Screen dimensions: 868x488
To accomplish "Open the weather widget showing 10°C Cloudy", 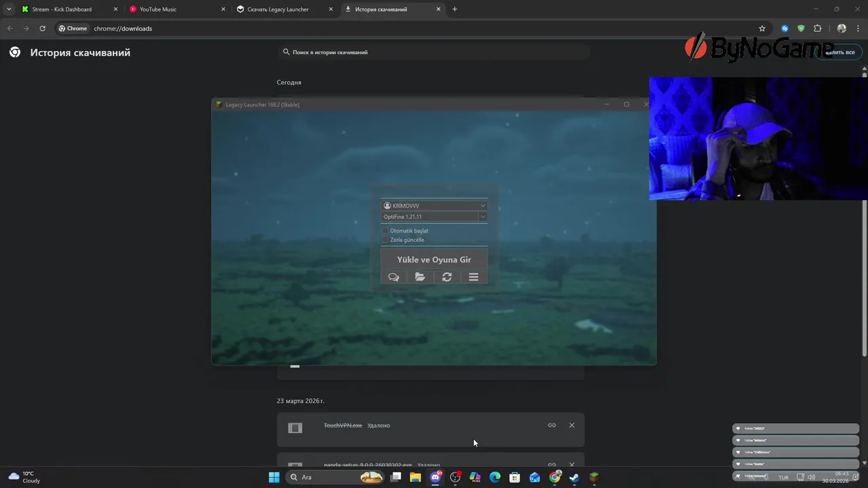I will [x=24, y=477].
